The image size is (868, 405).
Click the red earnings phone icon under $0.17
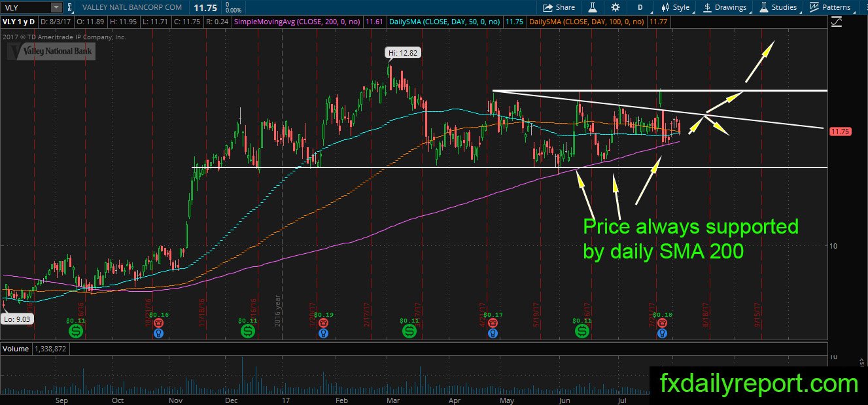coord(494,323)
